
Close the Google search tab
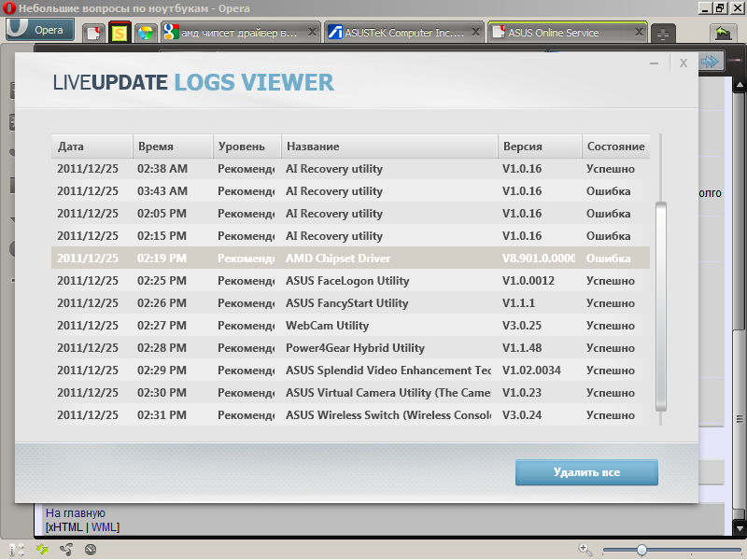[312, 32]
